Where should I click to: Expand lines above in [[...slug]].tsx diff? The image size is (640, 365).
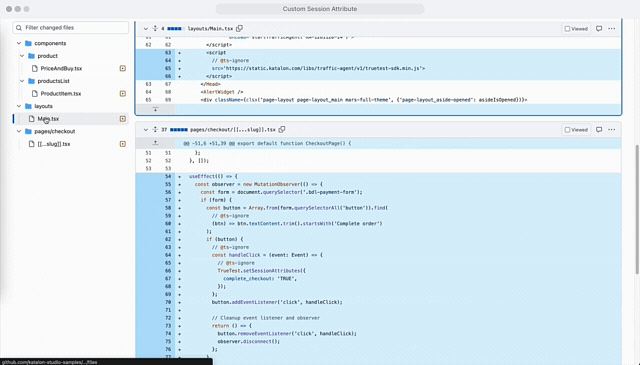[156, 143]
